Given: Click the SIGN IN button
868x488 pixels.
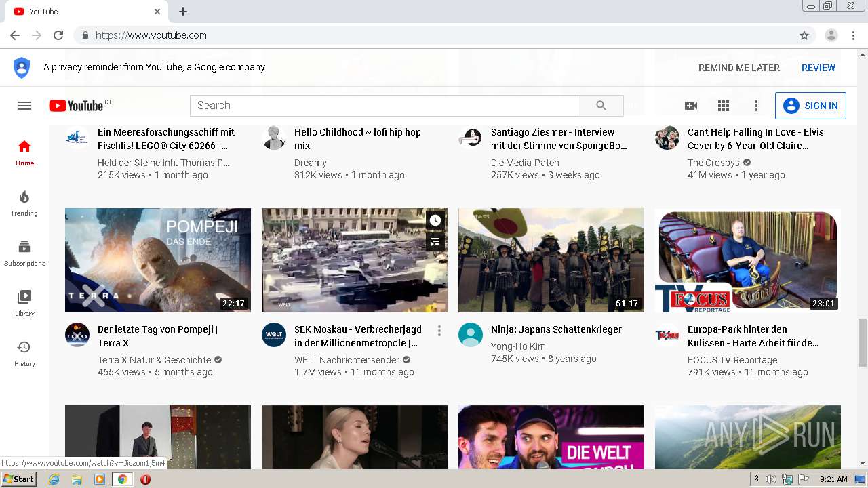Looking at the screenshot, I should [810, 106].
